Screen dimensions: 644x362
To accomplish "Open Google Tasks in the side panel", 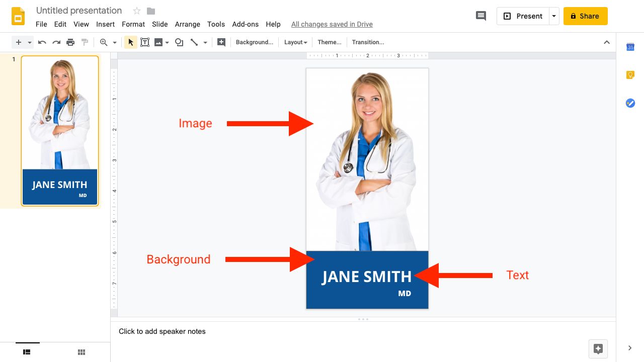I will click(630, 103).
